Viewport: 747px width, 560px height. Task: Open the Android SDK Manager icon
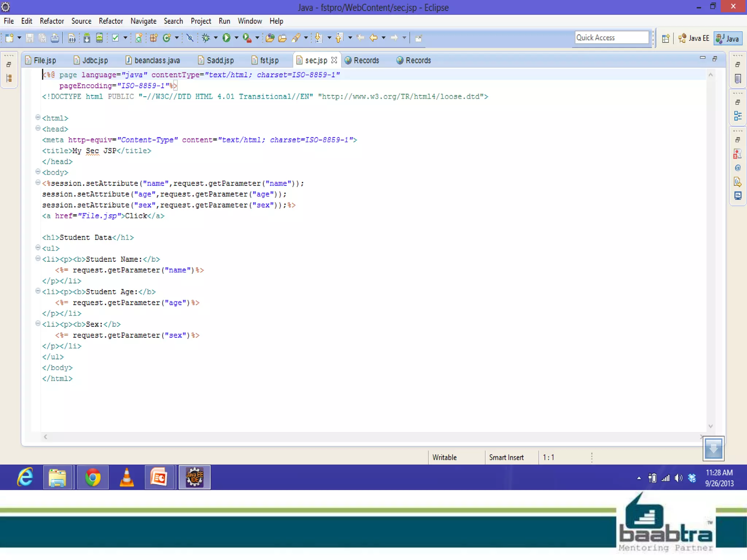[87, 38]
